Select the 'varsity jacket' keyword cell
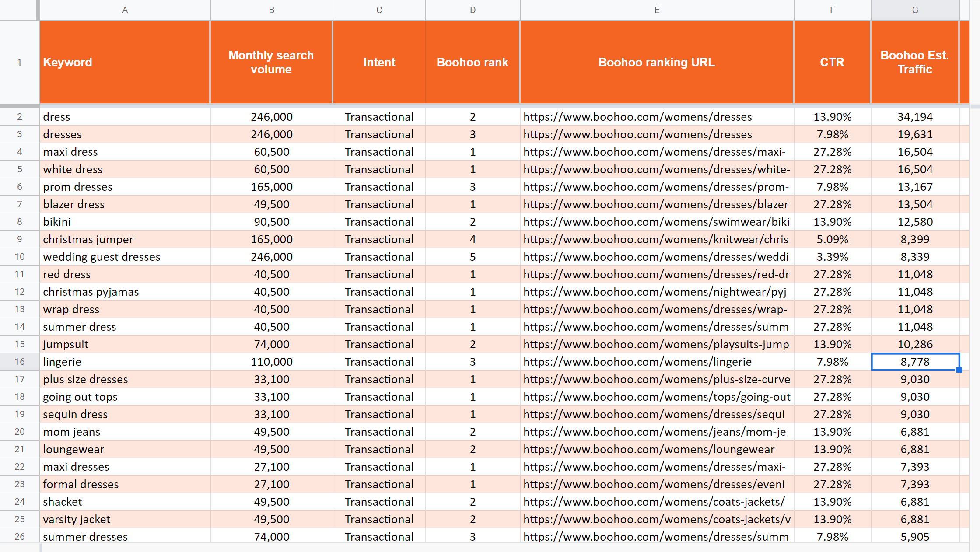 click(x=125, y=519)
